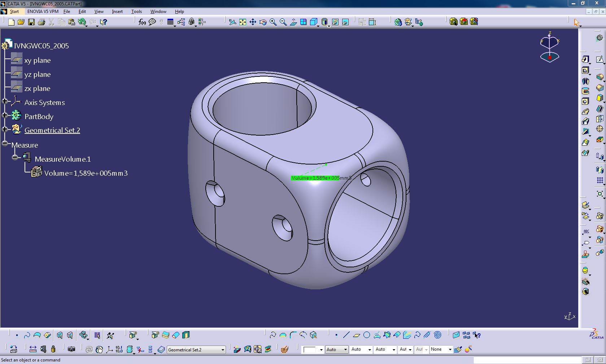Select the xy plane in the tree
606x364 pixels.
click(x=38, y=60)
